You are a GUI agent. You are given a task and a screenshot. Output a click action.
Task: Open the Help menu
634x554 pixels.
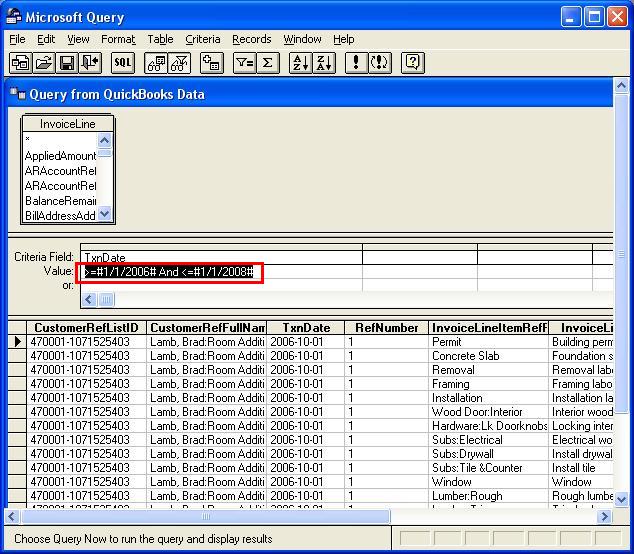click(x=344, y=39)
